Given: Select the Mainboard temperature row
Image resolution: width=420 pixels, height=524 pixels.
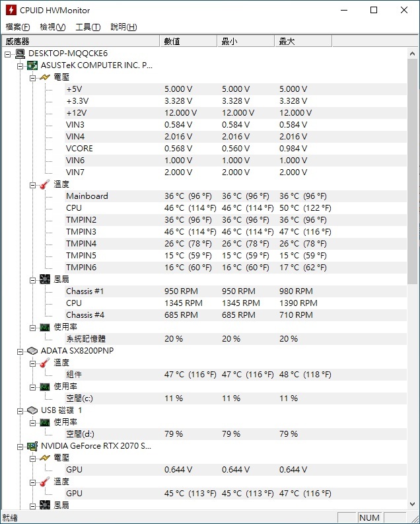Looking at the screenshot, I should (x=236, y=196).
